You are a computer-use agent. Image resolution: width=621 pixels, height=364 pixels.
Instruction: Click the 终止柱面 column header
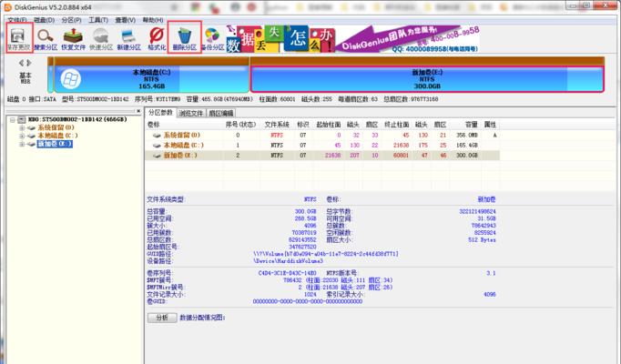coord(396,125)
